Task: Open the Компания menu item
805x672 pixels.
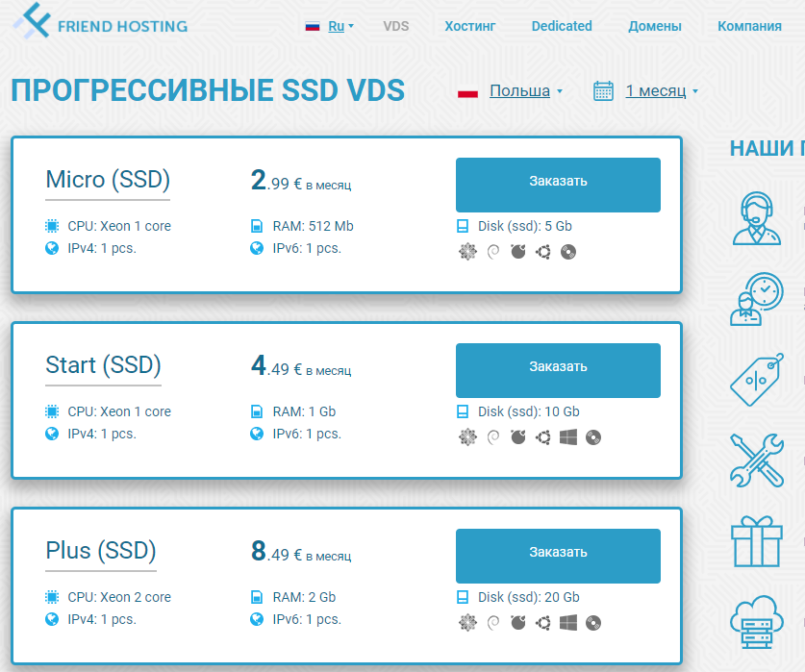Action: tap(749, 26)
